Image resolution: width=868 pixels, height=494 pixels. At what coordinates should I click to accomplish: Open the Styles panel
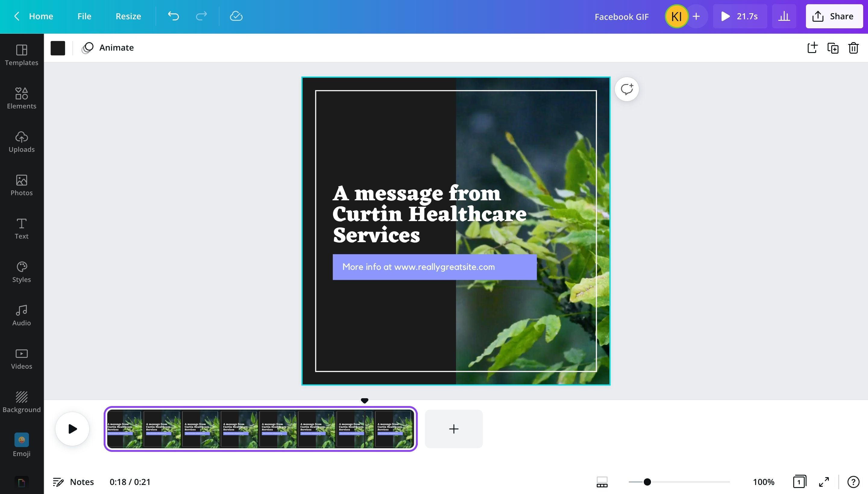click(x=22, y=272)
